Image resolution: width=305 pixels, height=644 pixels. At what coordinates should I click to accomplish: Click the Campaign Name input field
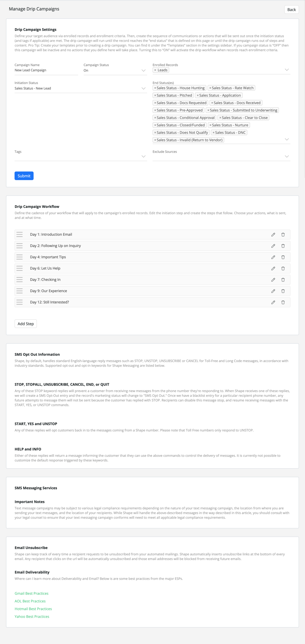coord(46,70)
